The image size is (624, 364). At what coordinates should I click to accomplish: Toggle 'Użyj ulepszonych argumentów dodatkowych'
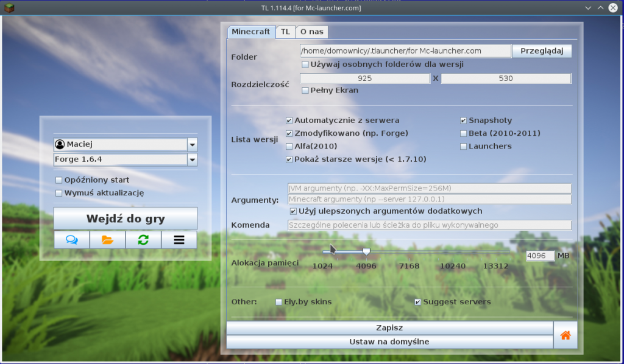[x=293, y=211]
